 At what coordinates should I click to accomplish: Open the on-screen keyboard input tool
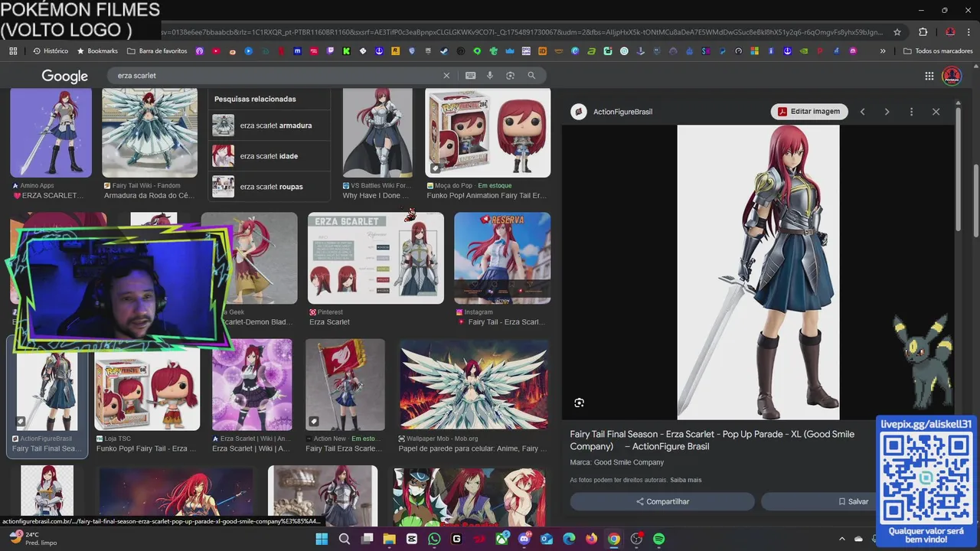470,76
